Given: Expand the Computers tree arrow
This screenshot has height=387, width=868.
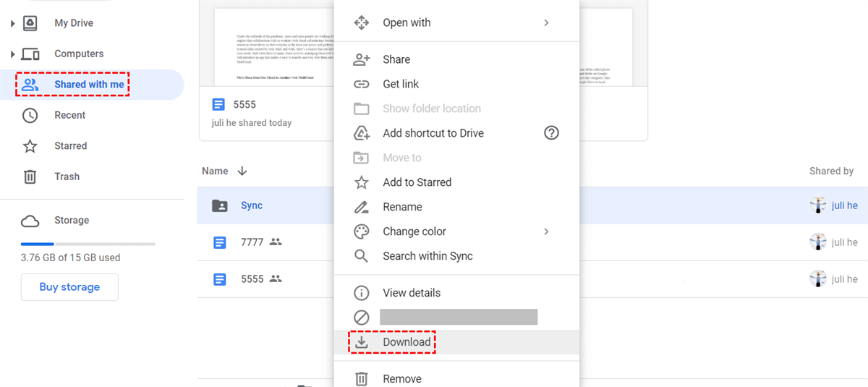Looking at the screenshot, I should pos(12,54).
